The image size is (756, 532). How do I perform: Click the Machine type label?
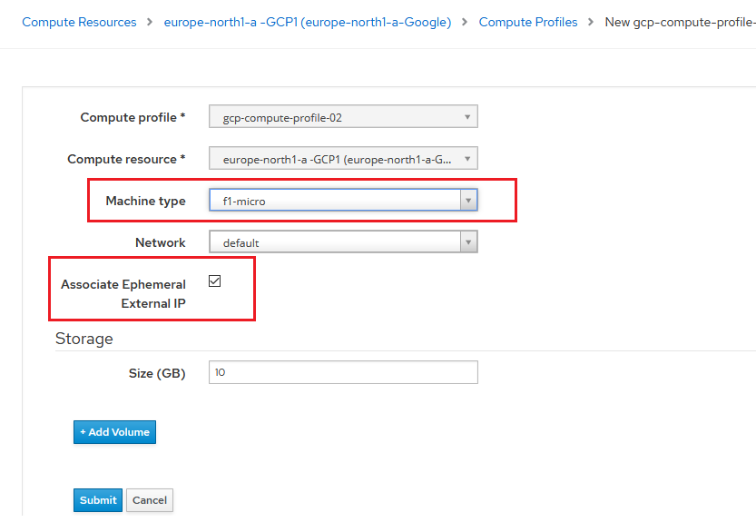(145, 202)
